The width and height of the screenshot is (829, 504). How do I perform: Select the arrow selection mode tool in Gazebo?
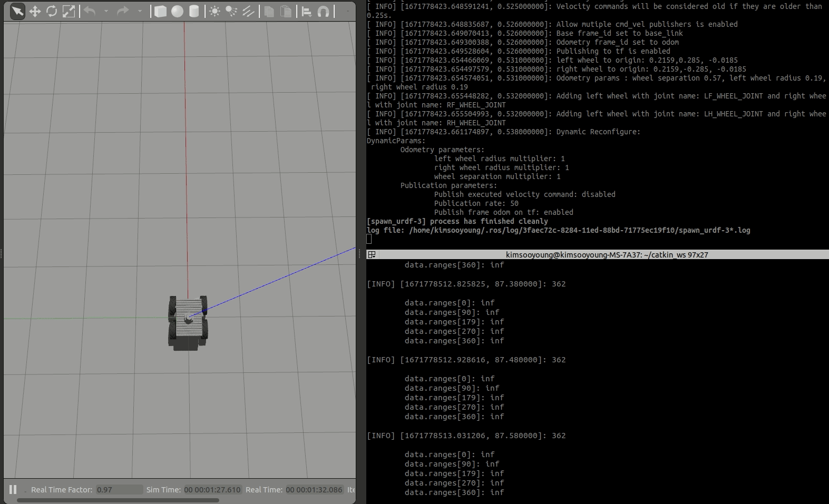coord(17,11)
